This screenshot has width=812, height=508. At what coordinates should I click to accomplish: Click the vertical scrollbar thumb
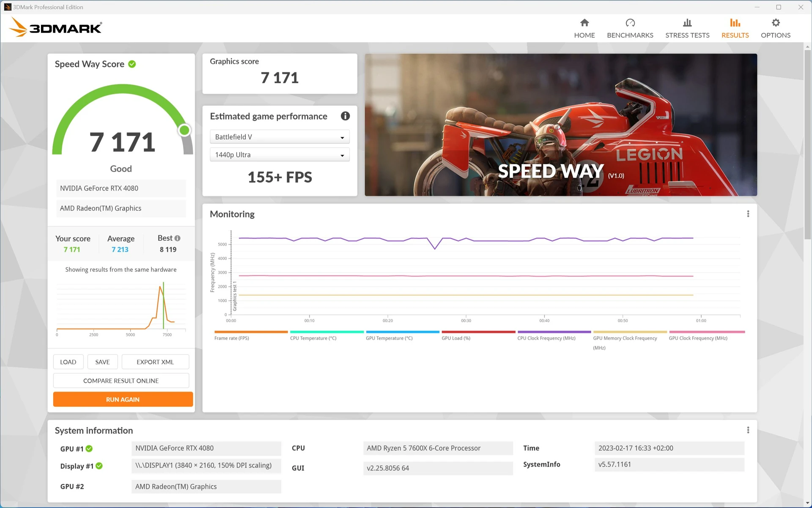807,145
